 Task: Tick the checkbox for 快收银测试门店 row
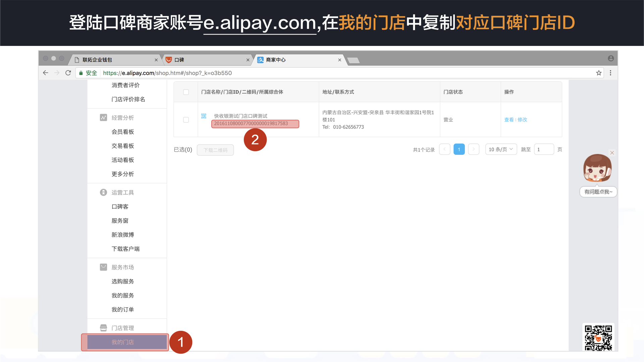pyautogui.click(x=186, y=120)
